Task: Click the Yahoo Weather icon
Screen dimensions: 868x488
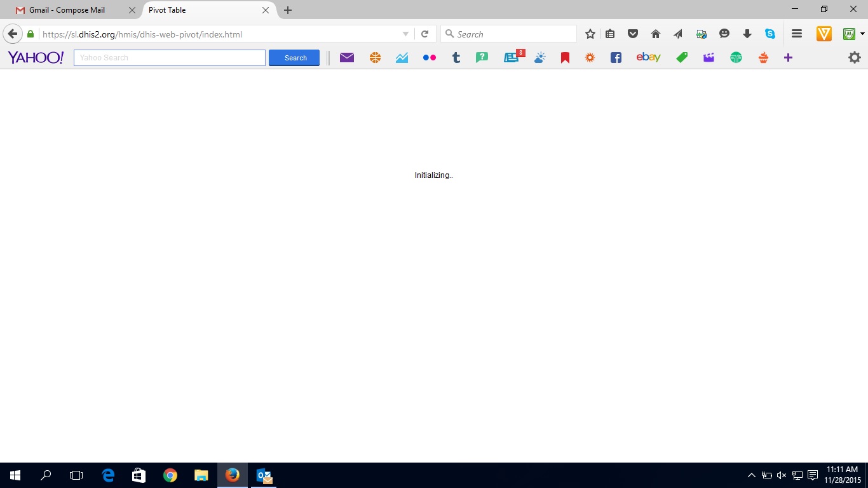Action: coord(539,58)
